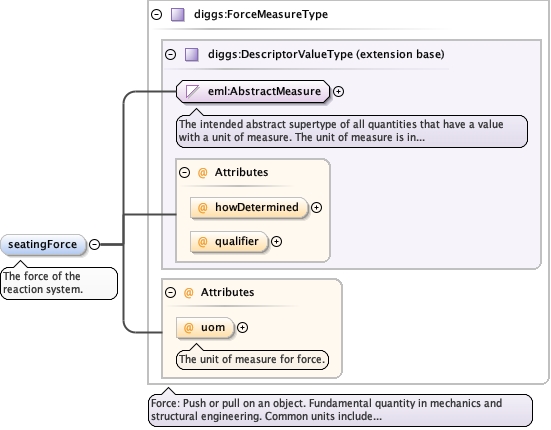
Task: Click the @ icon of the uom group header
Action: [188, 292]
